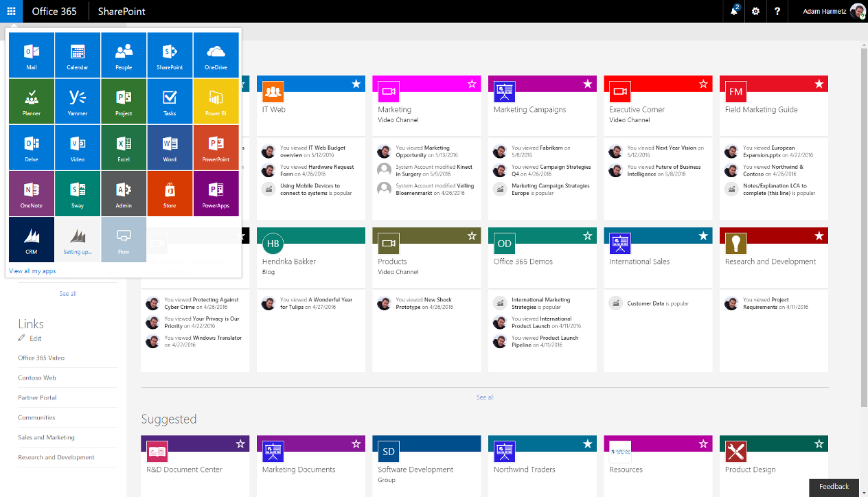Screen dimensions: 868x497
Task: Toggle follow star on Executive Corner card
Action: coord(703,84)
